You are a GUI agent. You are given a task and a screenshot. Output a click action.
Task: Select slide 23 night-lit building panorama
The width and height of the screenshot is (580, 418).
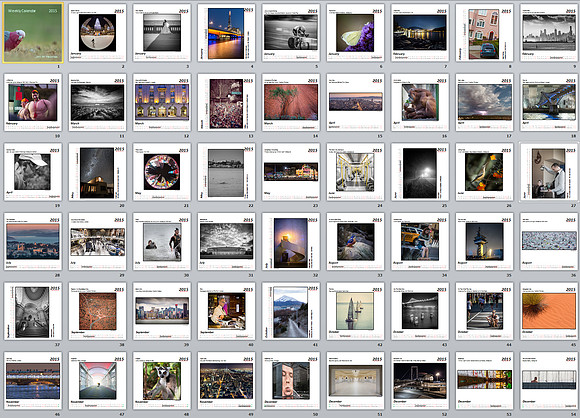291,172
